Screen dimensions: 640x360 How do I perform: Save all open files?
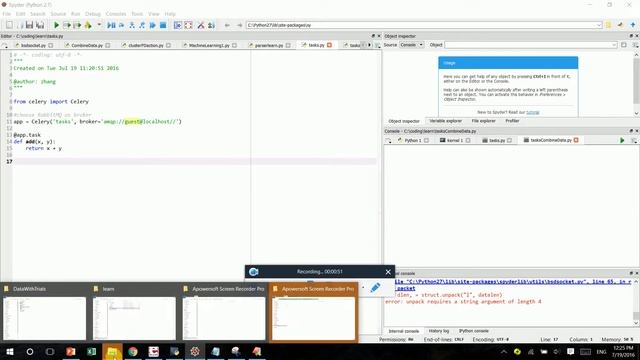click(x=40, y=25)
